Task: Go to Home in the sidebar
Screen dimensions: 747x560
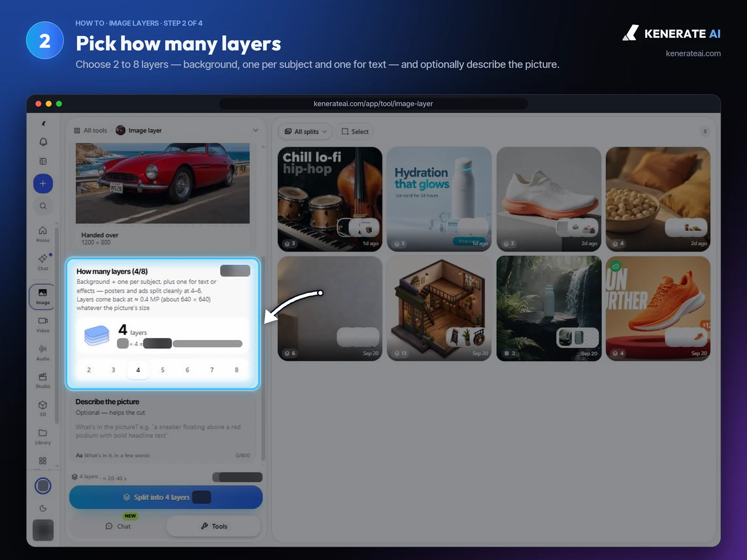Action: coord(43,234)
